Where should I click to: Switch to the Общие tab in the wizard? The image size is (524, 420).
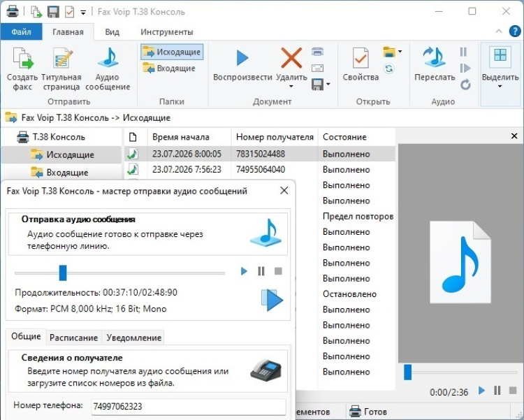pos(26,336)
